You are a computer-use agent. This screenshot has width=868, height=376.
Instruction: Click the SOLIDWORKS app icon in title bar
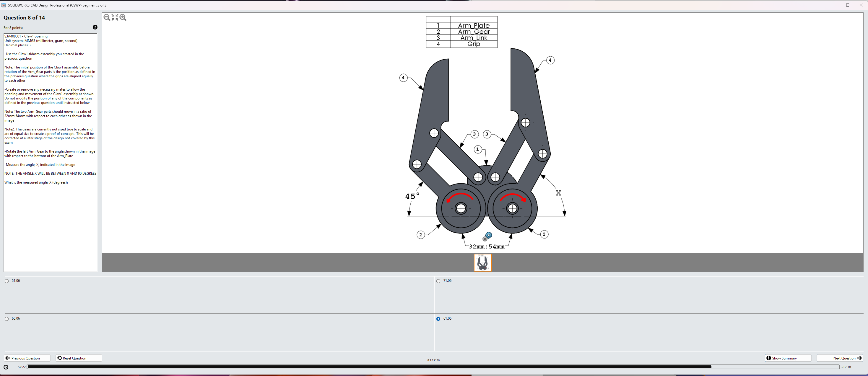pyautogui.click(x=4, y=5)
